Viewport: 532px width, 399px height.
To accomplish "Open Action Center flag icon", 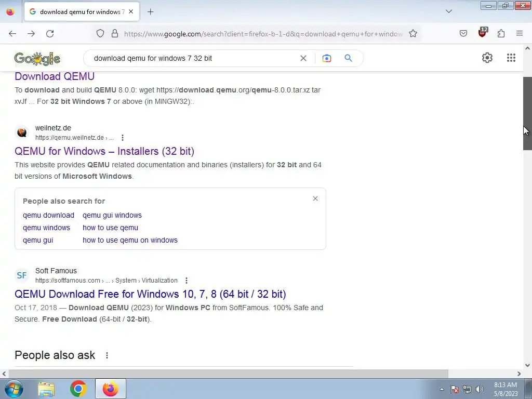I will (x=455, y=389).
